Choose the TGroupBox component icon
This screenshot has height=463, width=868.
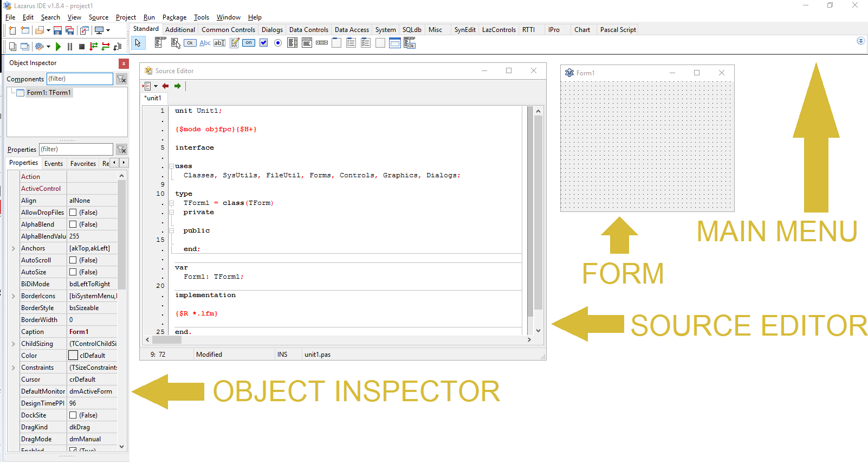pyautogui.click(x=336, y=43)
